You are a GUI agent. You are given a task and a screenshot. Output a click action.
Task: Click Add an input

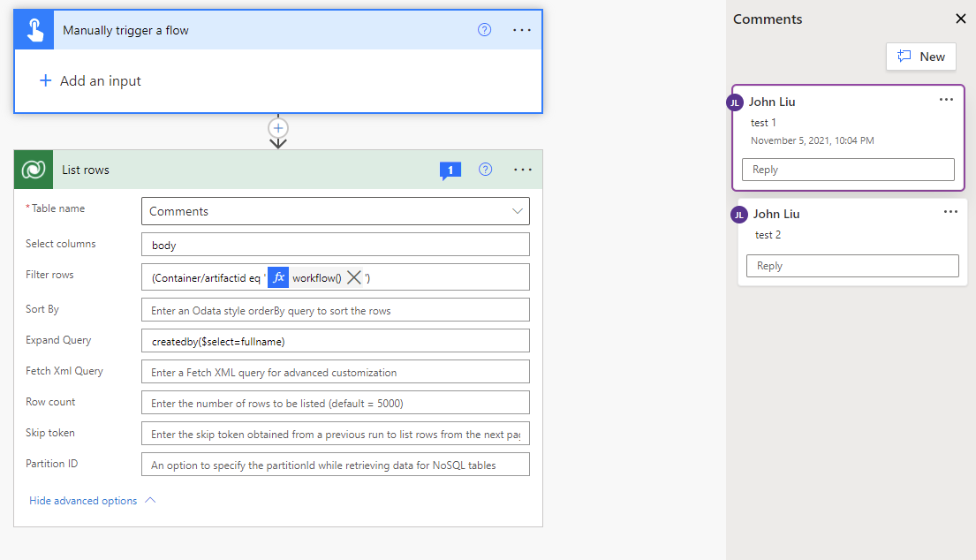pos(90,81)
